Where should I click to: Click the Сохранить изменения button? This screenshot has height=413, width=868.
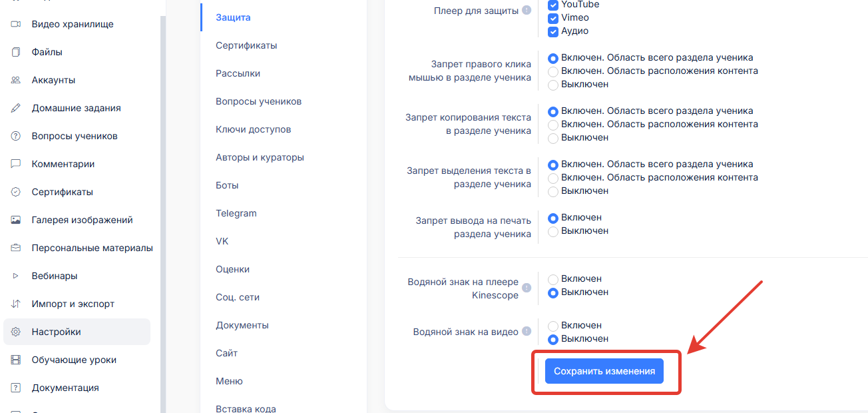click(x=604, y=371)
